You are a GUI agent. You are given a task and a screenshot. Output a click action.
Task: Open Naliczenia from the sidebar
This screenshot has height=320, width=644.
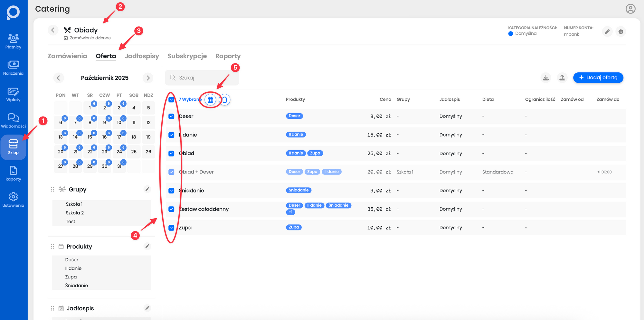[13, 68]
